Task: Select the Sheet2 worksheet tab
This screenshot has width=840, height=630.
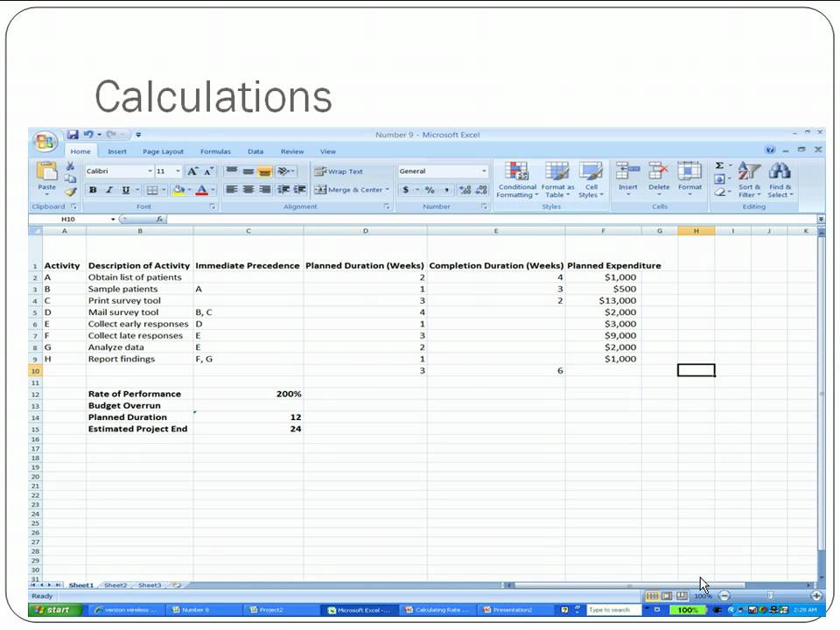Action: [x=115, y=585]
